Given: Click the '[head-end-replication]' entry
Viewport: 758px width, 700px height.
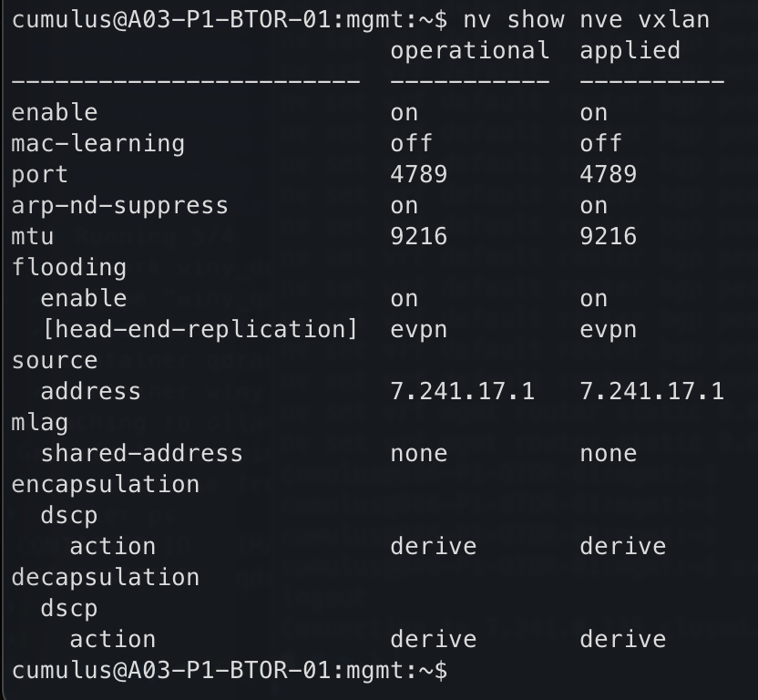Looking at the screenshot, I should point(200,329).
